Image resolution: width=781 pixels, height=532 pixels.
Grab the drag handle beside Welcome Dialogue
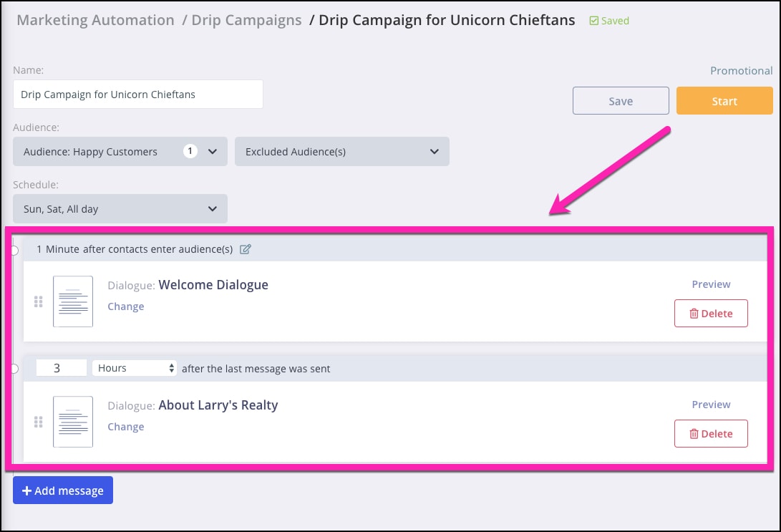(x=39, y=301)
